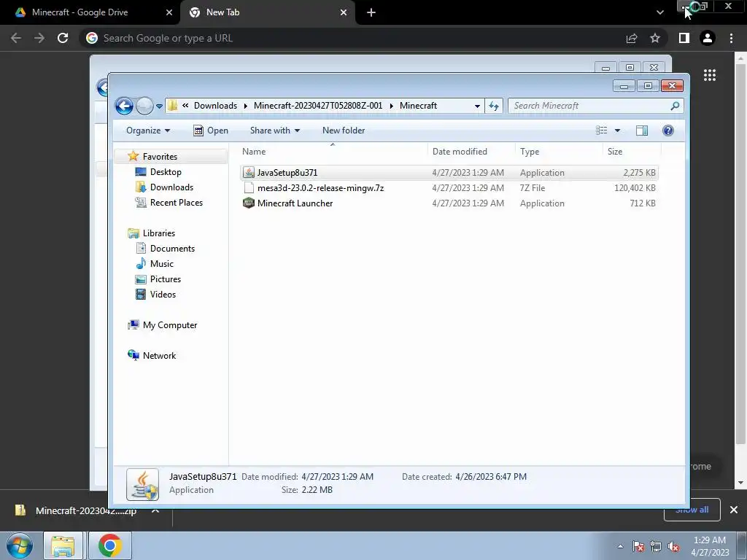Select Network in the navigation pane

[159, 355]
